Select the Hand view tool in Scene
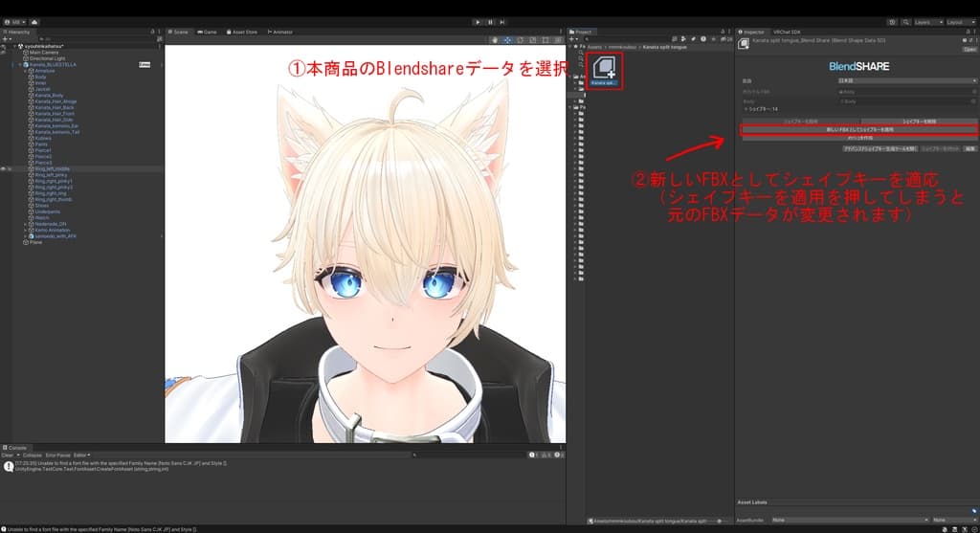The height and width of the screenshot is (533, 980). coord(495,40)
